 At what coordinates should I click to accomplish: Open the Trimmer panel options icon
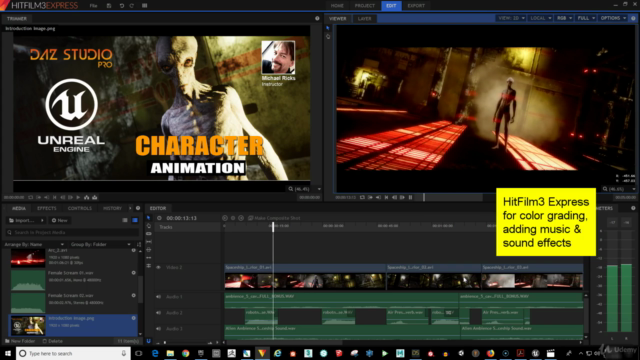click(317, 18)
